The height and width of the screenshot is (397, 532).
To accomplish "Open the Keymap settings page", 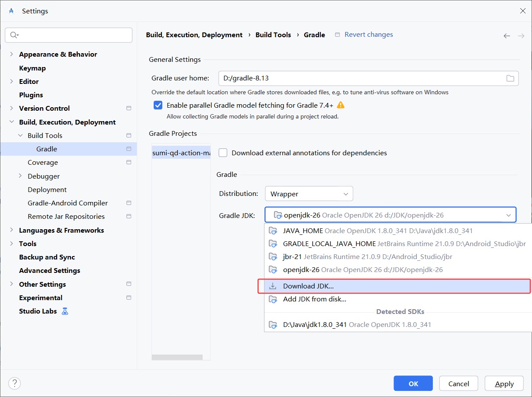I will tap(32, 68).
